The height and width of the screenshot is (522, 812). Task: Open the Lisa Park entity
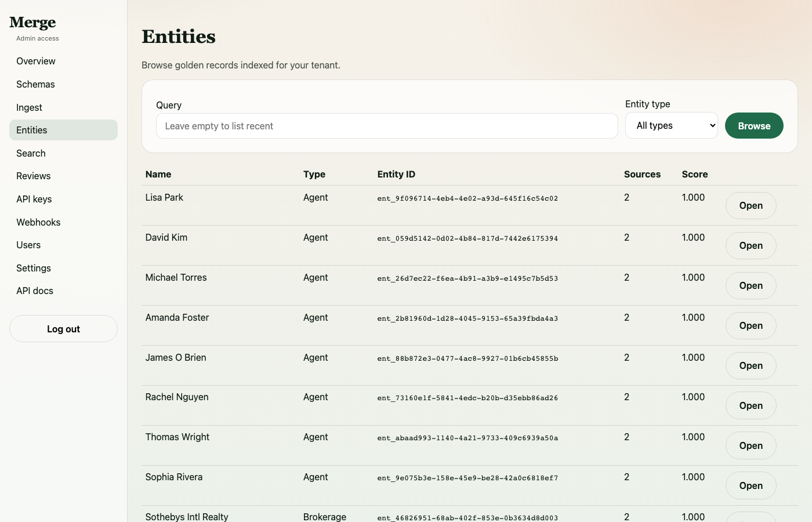(x=751, y=206)
